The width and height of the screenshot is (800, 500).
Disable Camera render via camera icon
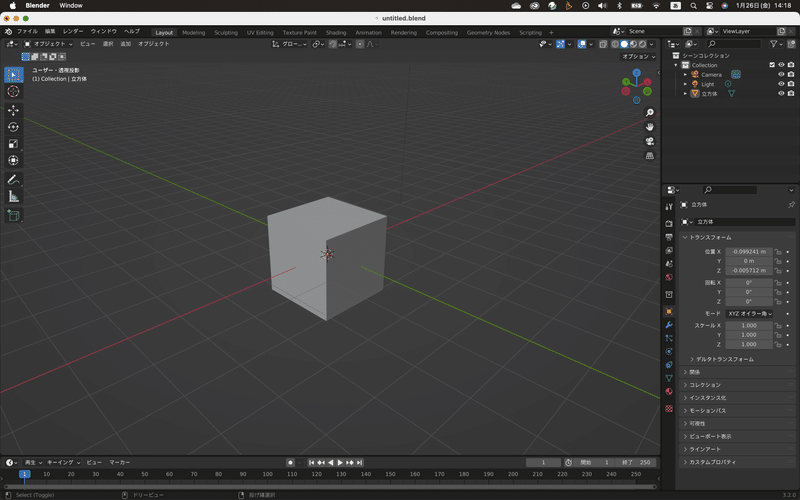coord(790,74)
